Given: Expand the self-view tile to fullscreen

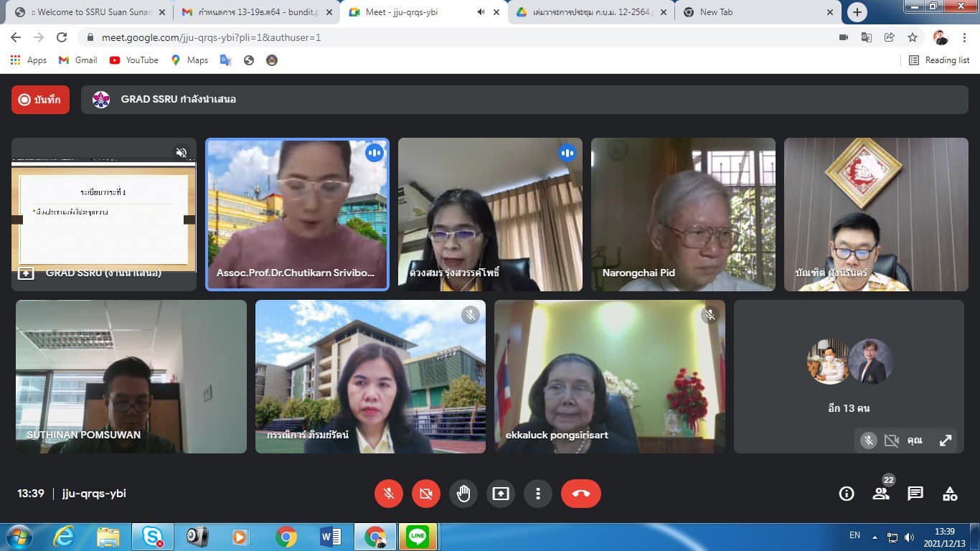Looking at the screenshot, I should (946, 441).
